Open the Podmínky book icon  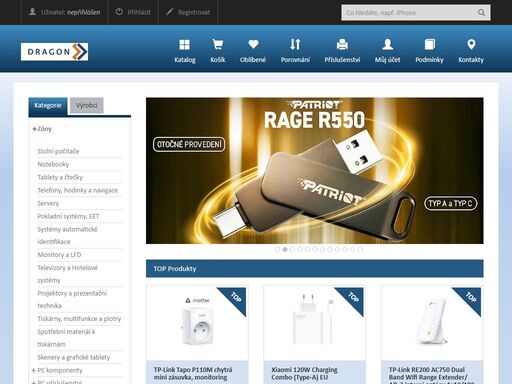430,44
